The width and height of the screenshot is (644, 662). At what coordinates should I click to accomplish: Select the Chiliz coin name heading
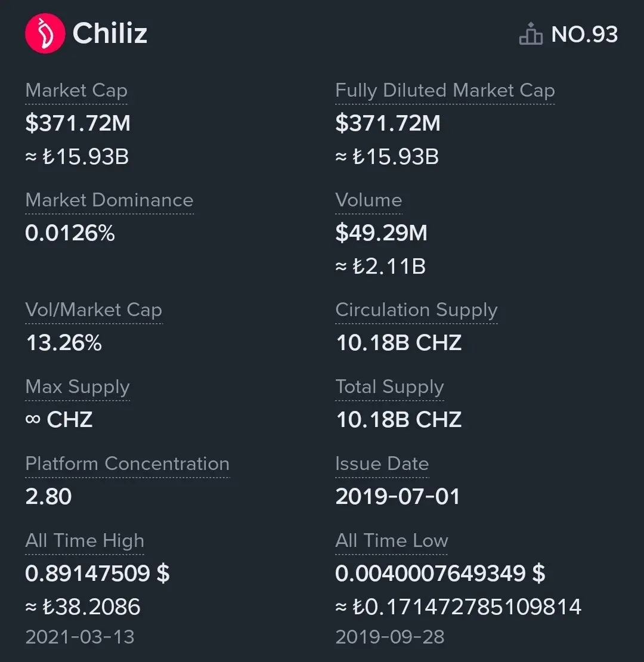click(110, 33)
